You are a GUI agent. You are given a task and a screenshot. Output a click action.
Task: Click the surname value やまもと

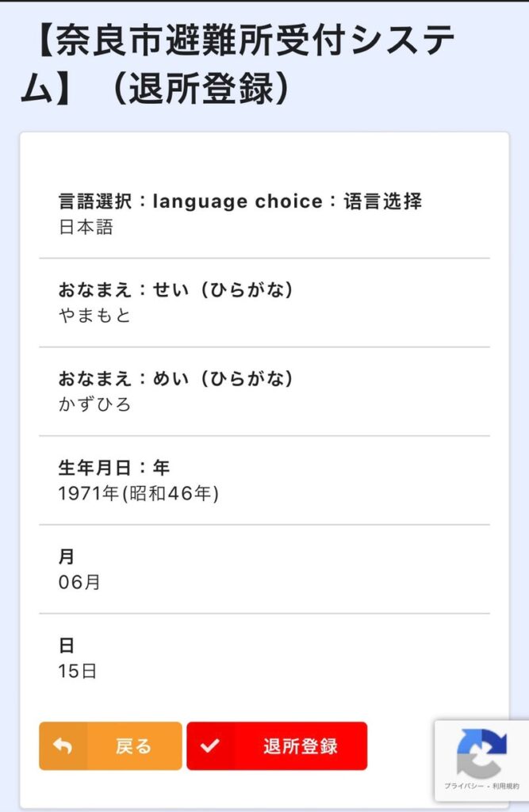click(x=94, y=316)
